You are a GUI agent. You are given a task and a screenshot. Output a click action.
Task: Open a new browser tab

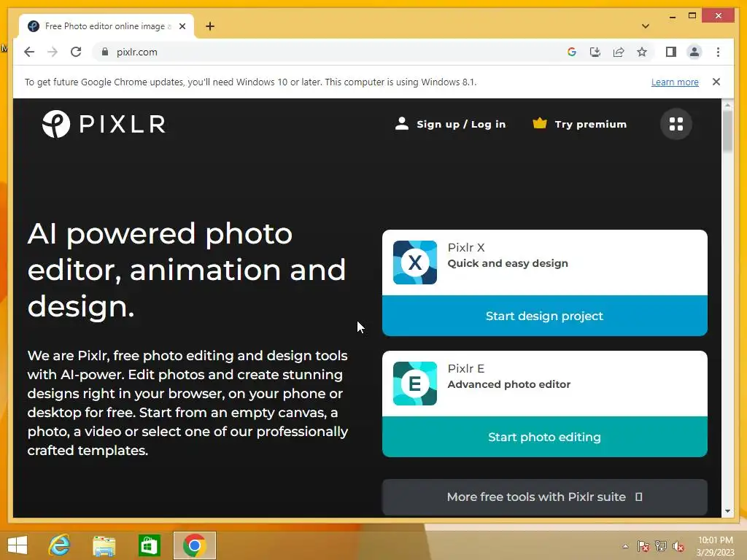click(x=210, y=26)
